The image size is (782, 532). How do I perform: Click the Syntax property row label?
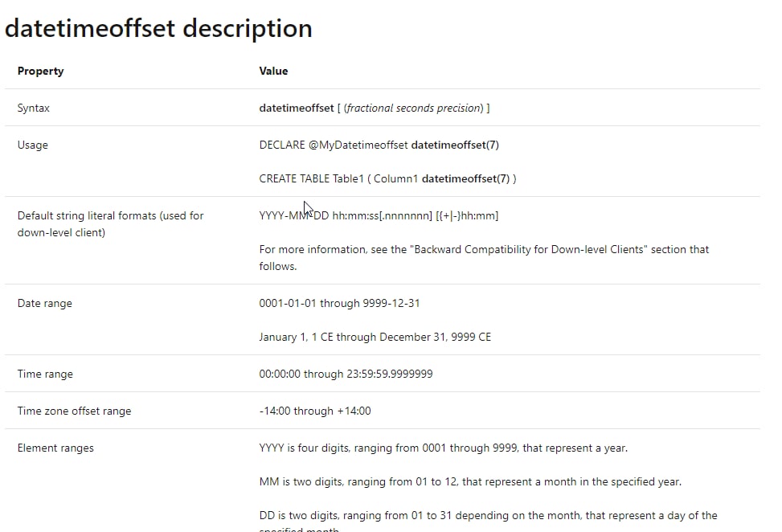pyautogui.click(x=34, y=108)
